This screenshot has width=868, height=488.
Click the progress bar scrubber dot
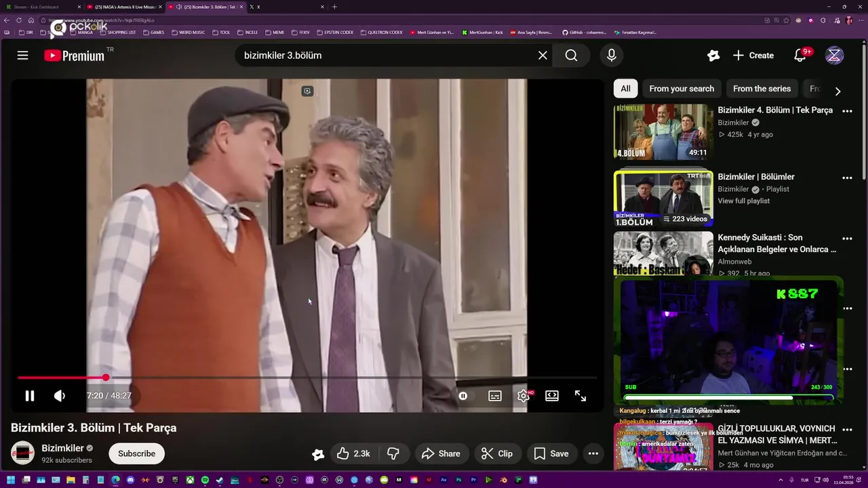coord(106,378)
